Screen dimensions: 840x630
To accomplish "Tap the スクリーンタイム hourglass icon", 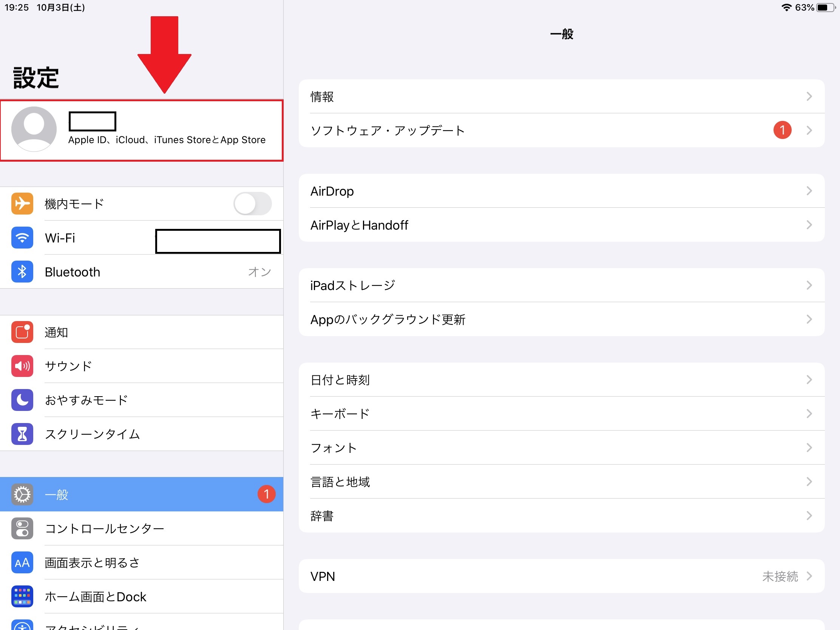I will 22,434.
